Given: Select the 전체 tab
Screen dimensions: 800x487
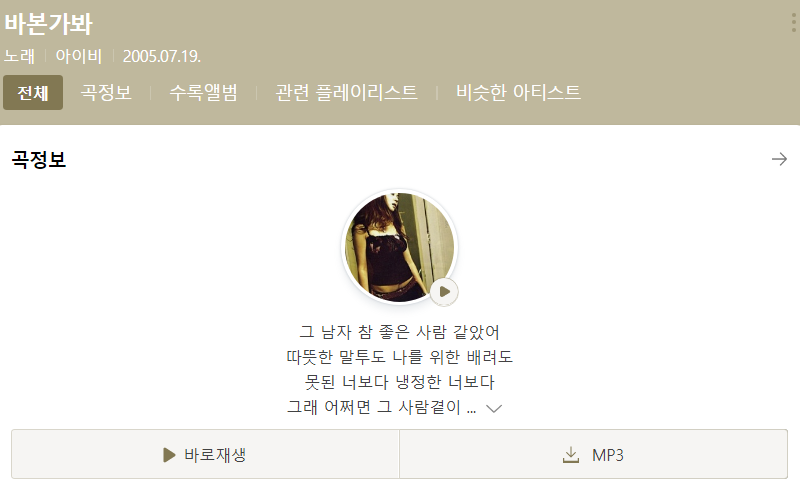Looking at the screenshot, I should click(33, 93).
